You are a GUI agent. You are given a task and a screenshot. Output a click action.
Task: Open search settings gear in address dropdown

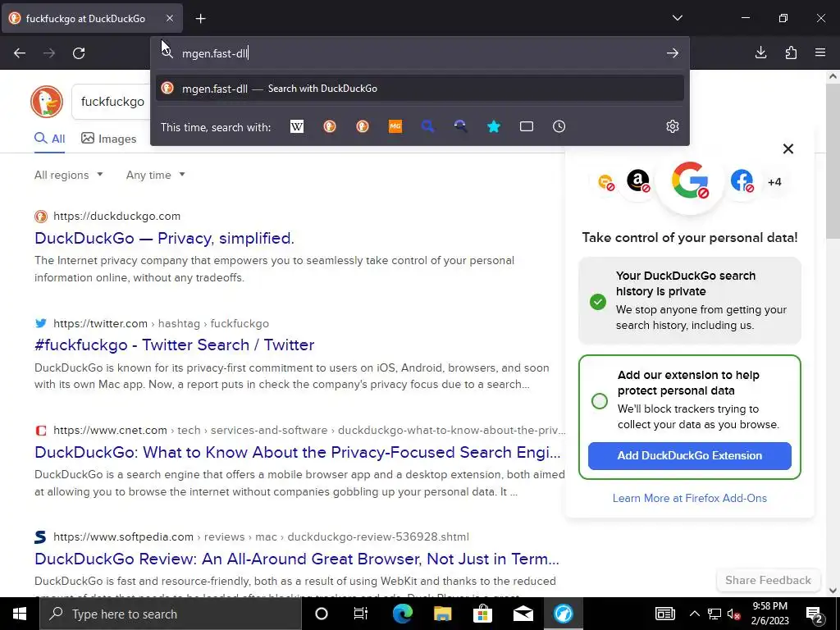pyautogui.click(x=673, y=126)
